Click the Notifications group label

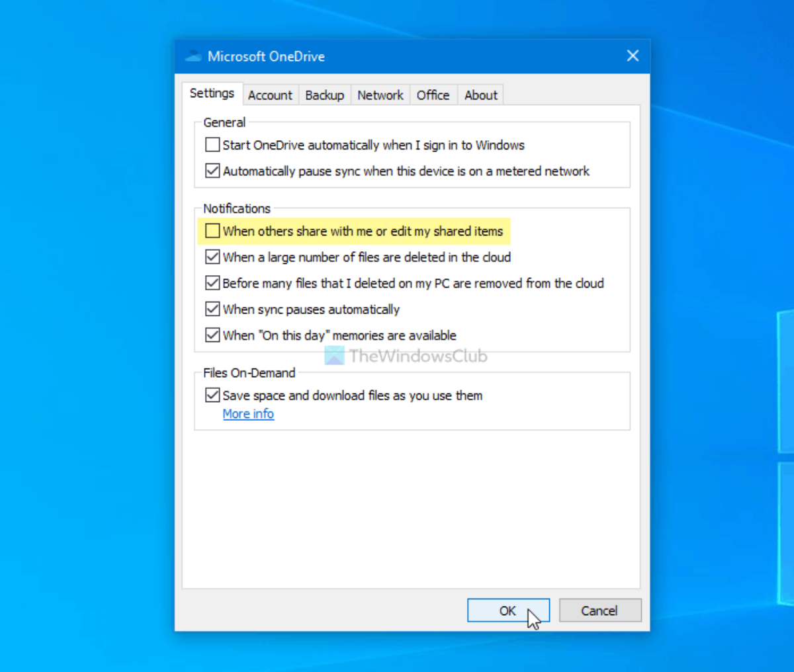coord(237,208)
